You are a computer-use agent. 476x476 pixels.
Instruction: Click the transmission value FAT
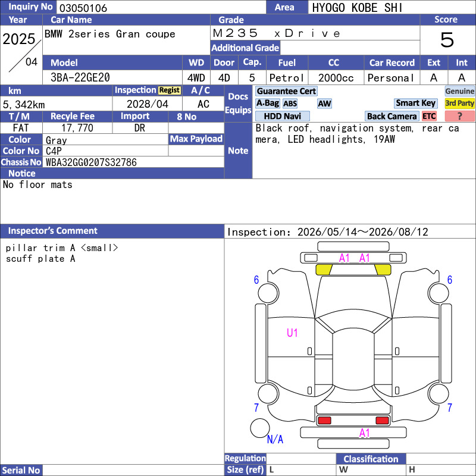click(x=21, y=128)
